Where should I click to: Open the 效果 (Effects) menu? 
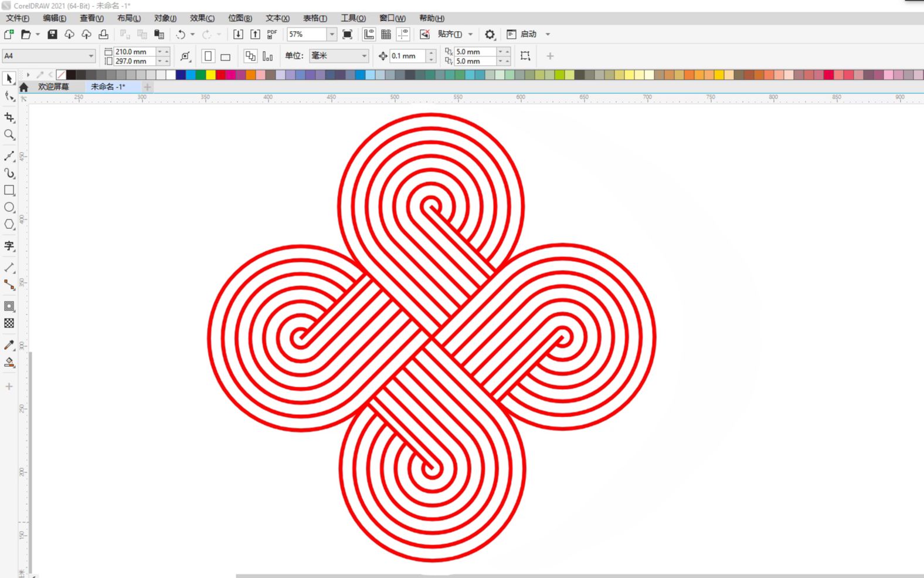pos(202,18)
